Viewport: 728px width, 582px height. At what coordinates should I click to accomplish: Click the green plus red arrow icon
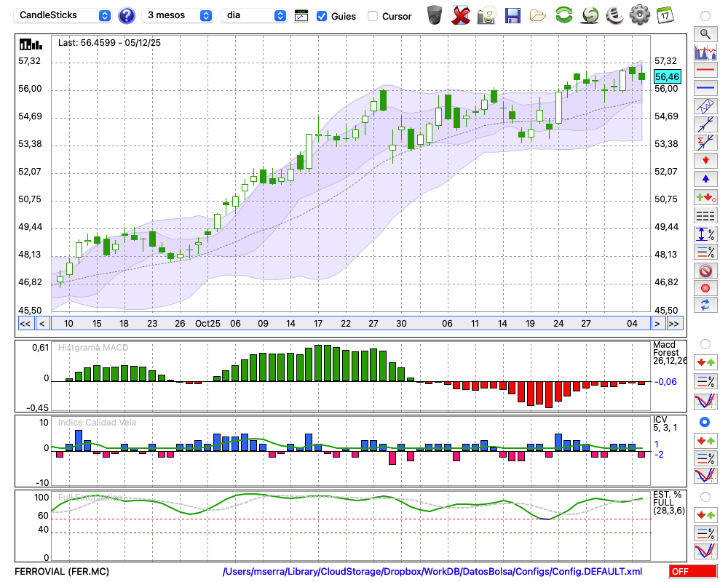click(705, 197)
